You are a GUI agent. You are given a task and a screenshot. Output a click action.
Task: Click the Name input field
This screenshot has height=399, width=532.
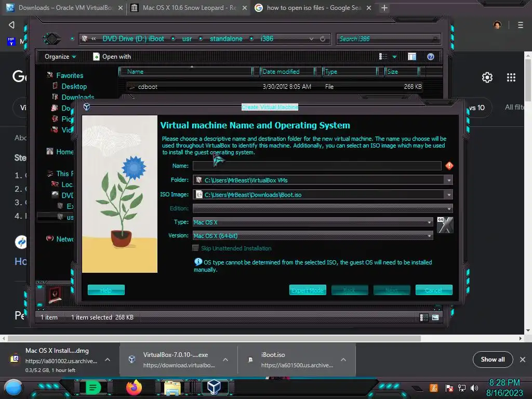[317, 166]
